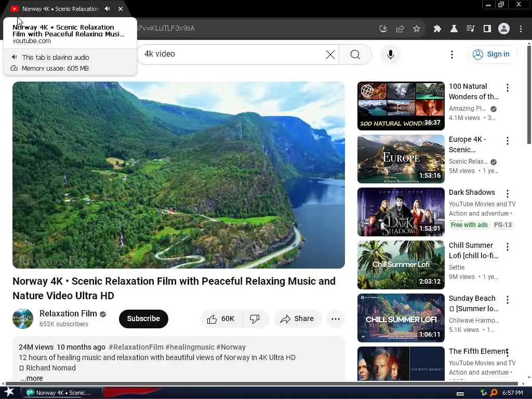
Task: Click the 6:57 PM clock
Action: tap(512, 393)
